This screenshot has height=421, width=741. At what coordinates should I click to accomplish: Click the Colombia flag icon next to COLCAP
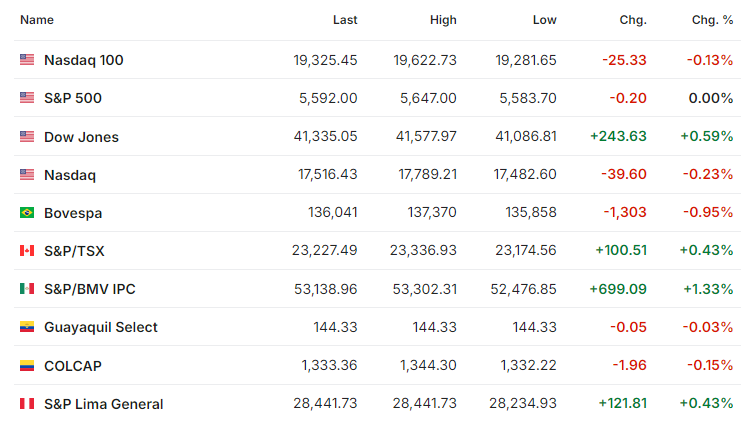click(x=27, y=365)
